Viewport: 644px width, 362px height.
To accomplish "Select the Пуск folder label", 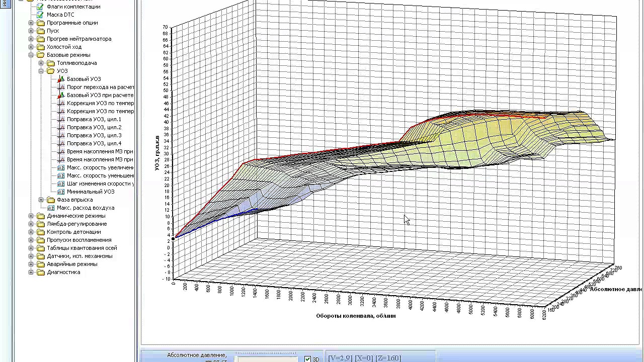I will pos(53,31).
